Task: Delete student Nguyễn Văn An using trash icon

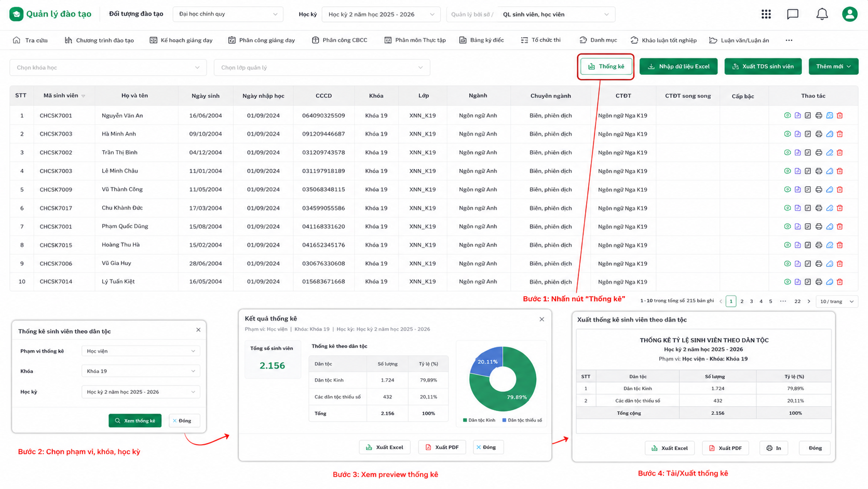Action: coord(839,115)
